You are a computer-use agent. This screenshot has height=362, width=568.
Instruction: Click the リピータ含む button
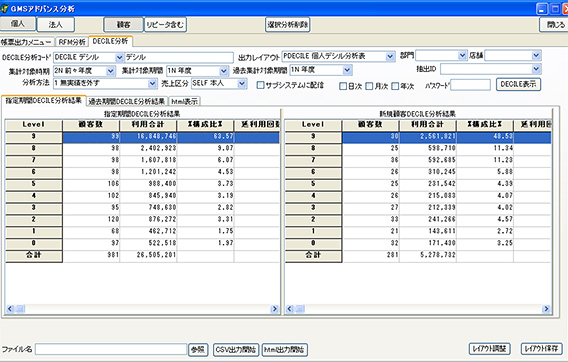click(165, 25)
